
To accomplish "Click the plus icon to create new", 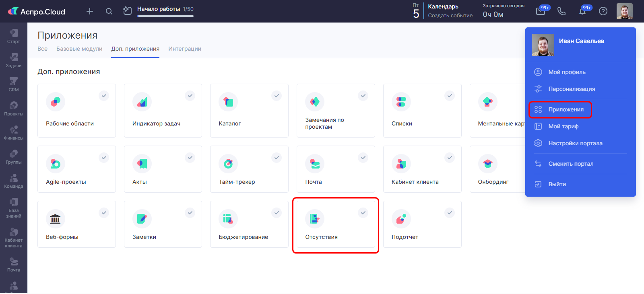I will [x=90, y=11].
